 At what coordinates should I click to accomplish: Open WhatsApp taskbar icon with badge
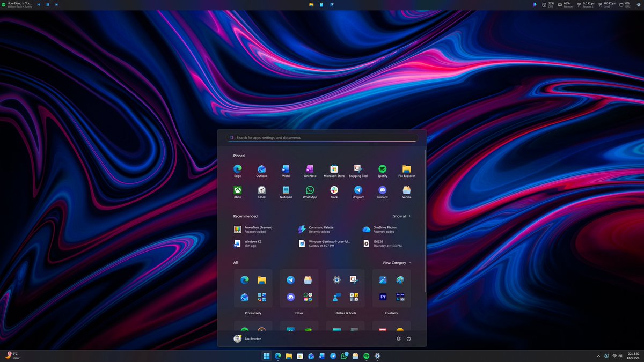coord(345,356)
